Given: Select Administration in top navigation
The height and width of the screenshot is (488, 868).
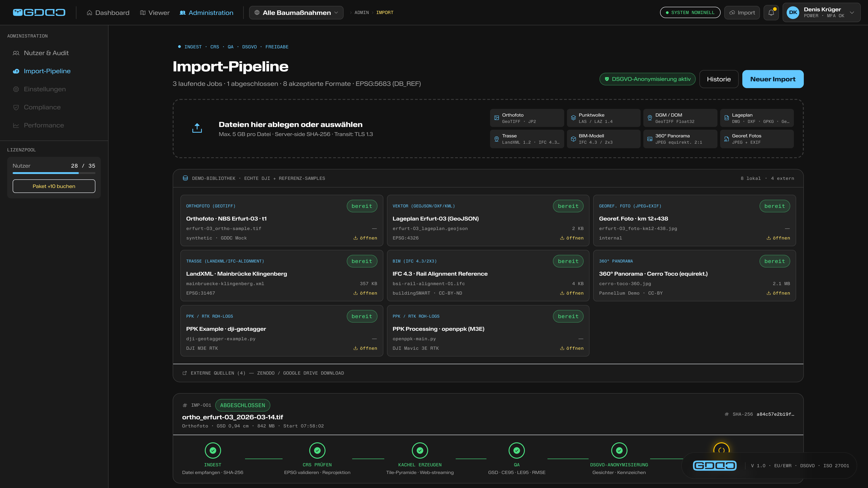Looking at the screenshot, I should click(206, 12).
